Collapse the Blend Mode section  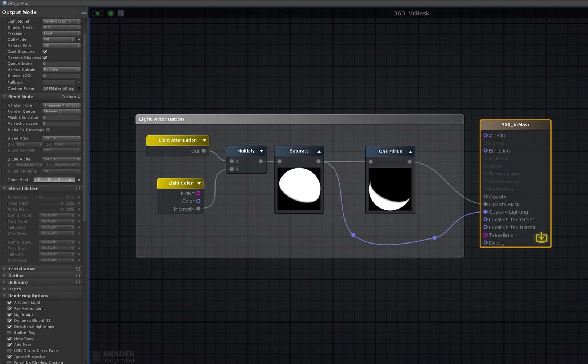pos(4,97)
